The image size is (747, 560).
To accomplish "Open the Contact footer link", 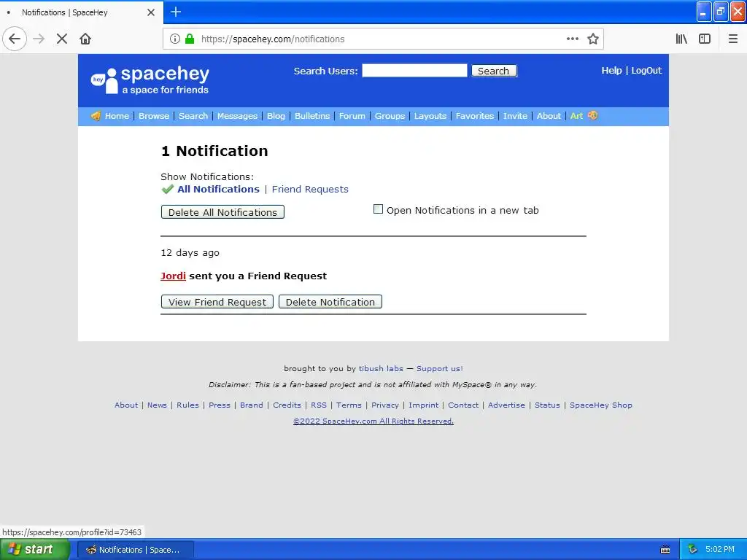I will click(x=463, y=405).
